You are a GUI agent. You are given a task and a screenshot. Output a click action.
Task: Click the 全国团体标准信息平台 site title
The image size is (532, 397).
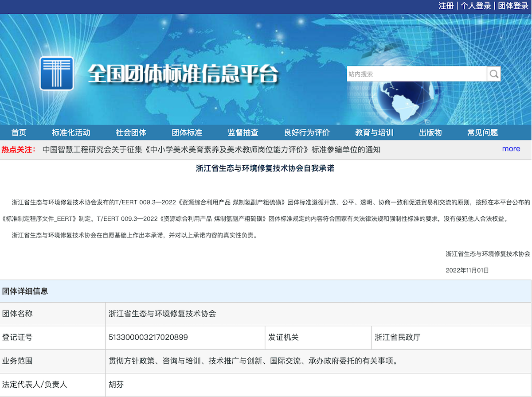point(183,74)
